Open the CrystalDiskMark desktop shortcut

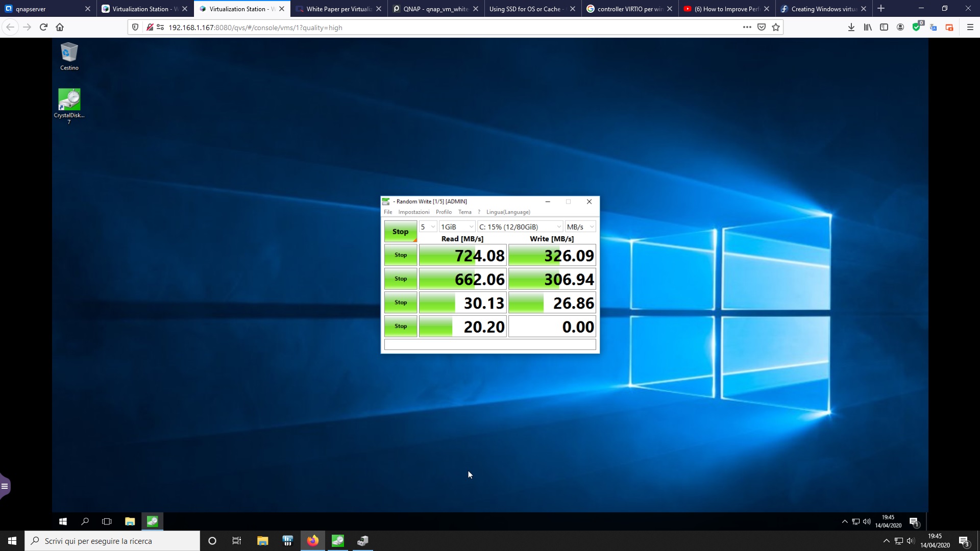click(x=69, y=101)
